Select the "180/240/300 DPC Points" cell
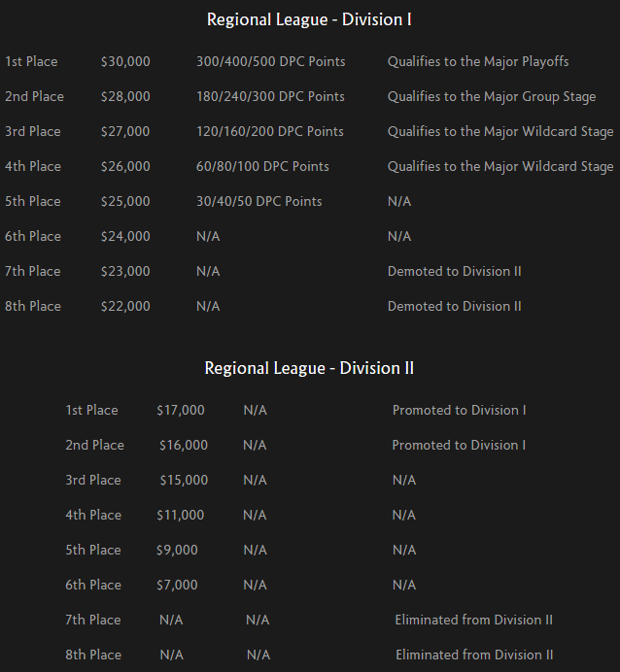Viewport: 620px width, 672px height. (x=270, y=96)
